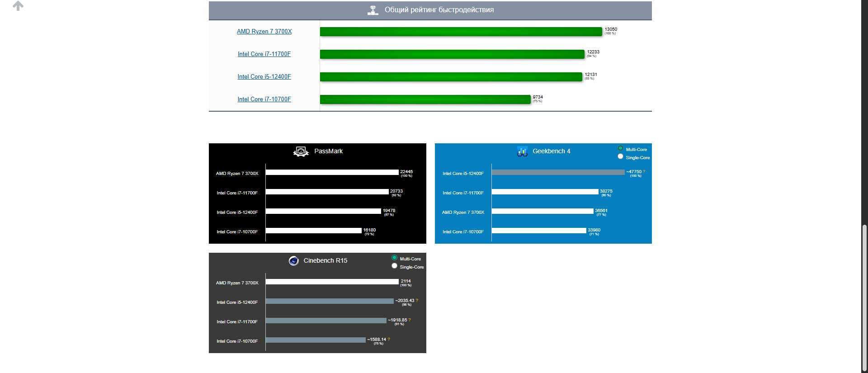
Task: Click the green bar for AMD Ryzen 7 3700X
Action: [x=461, y=32]
